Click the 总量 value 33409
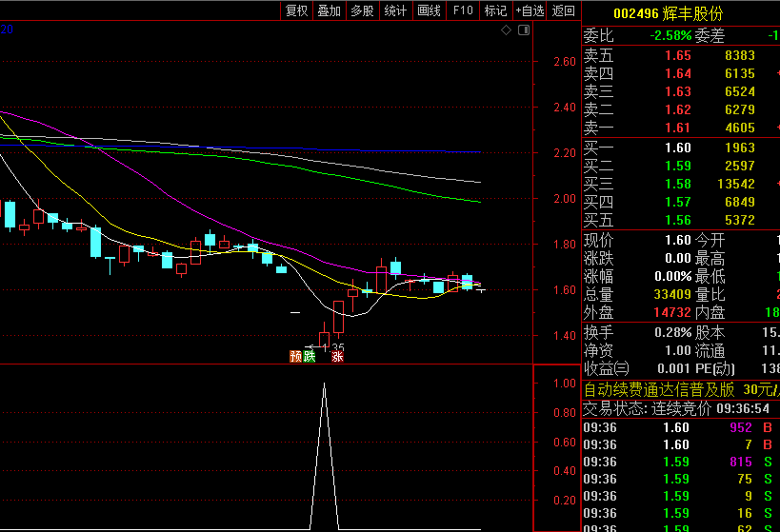 click(672, 294)
